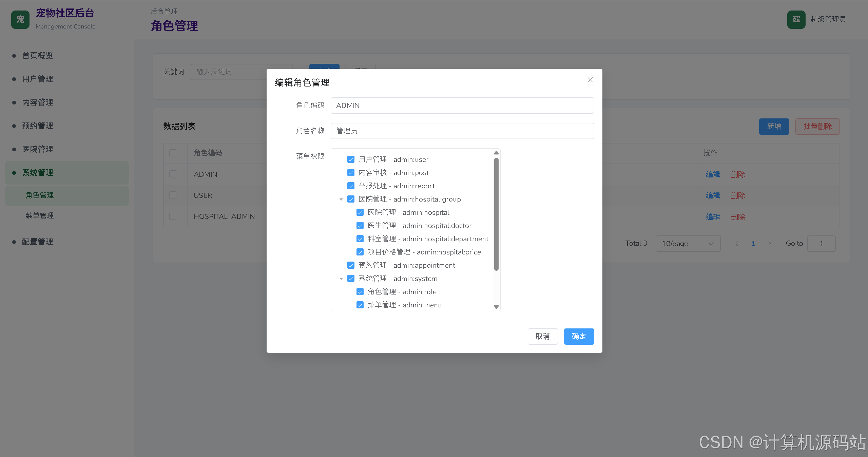This screenshot has width=868, height=457.
Task: Click 编辑 link for USER row
Action: pyautogui.click(x=713, y=195)
